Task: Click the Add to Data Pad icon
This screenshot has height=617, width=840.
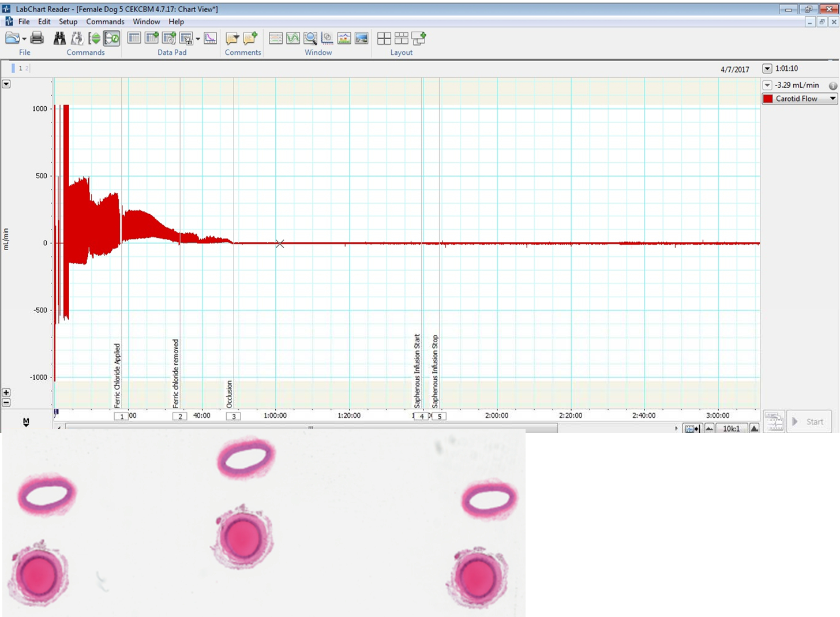Action: coord(152,39)
